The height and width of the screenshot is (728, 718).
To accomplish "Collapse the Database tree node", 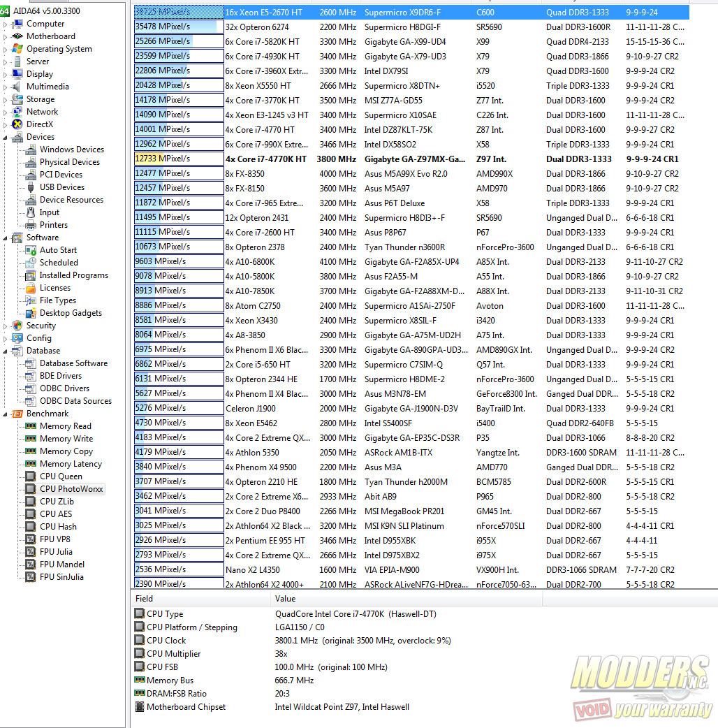I will tap(5, 351).
